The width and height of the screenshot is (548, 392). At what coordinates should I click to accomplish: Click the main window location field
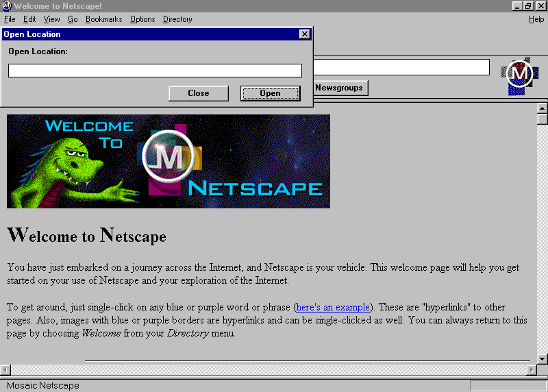tap(401, 66)
